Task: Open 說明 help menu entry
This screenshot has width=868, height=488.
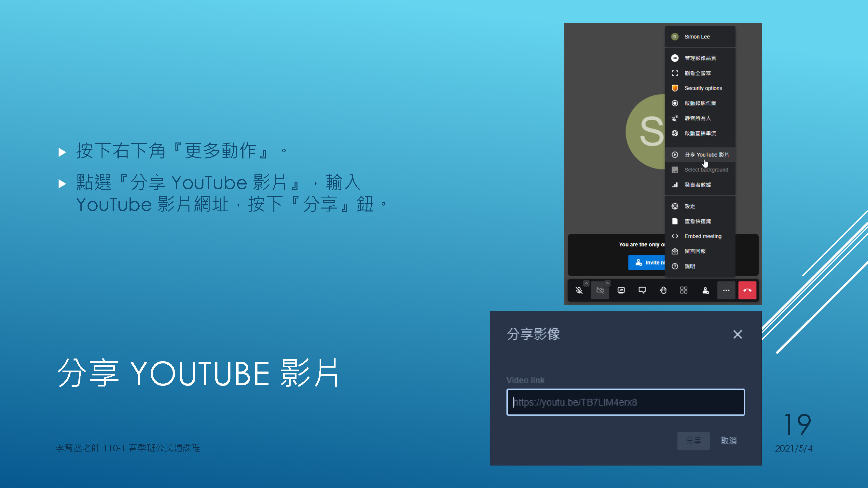Action: point(700,266)
